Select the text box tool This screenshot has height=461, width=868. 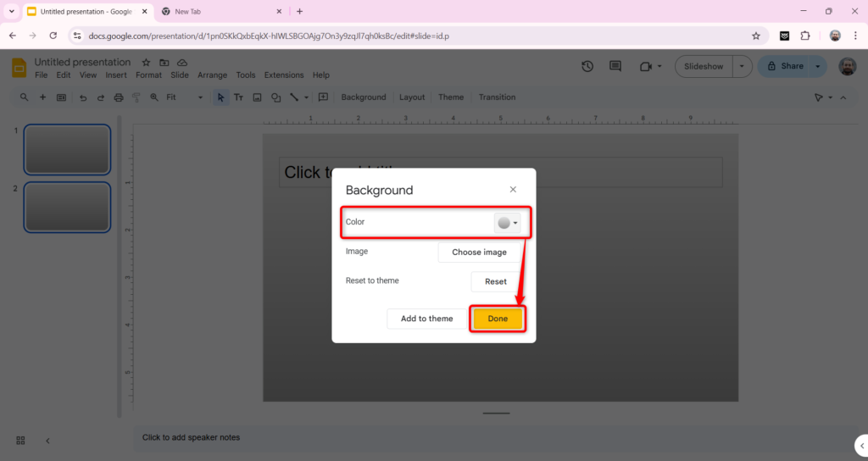pyautogui.click(x=238, y=97)
